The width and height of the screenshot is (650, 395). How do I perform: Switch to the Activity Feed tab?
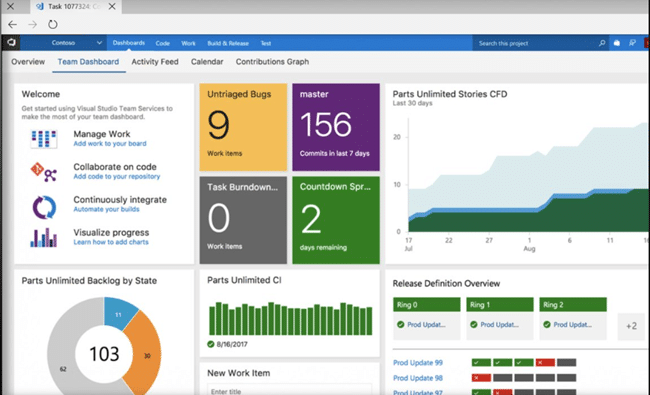(x=155, y=62)
